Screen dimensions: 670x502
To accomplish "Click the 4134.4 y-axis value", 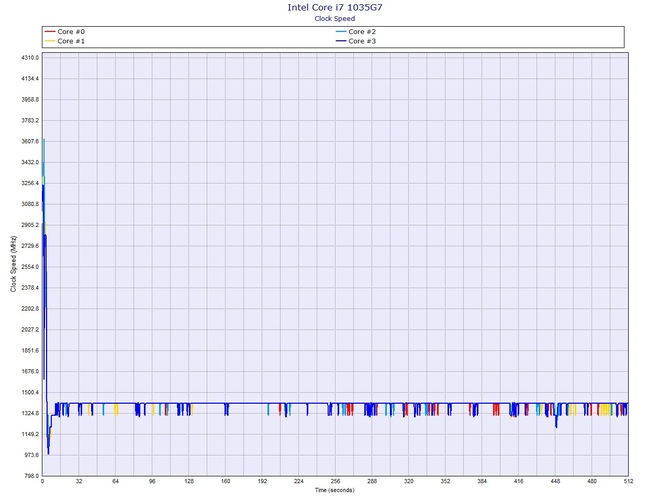I will click(30, 79).
